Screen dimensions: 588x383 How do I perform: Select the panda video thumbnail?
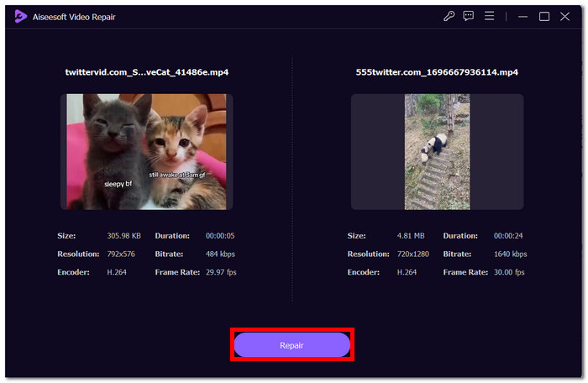tap(438, 152)
